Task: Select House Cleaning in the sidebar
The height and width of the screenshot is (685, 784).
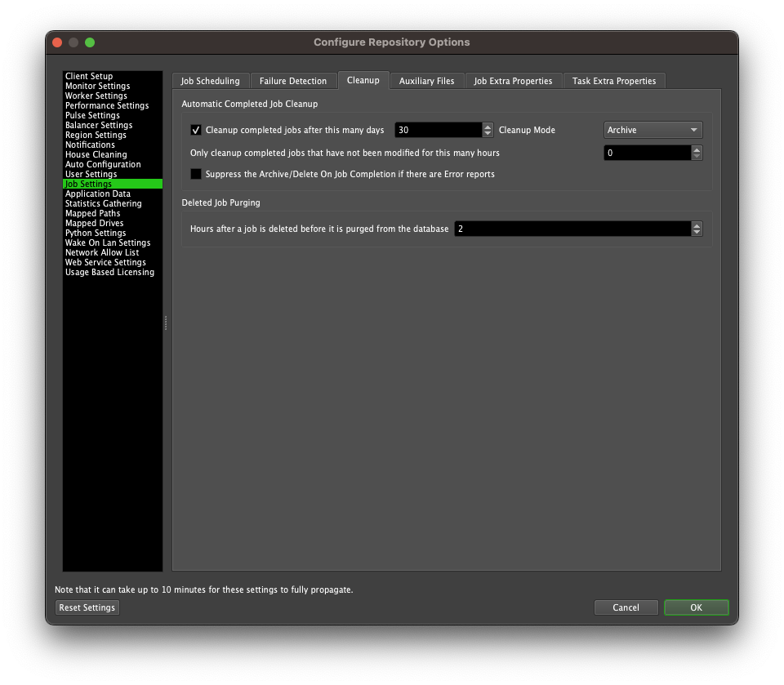Action: point(96,154)
